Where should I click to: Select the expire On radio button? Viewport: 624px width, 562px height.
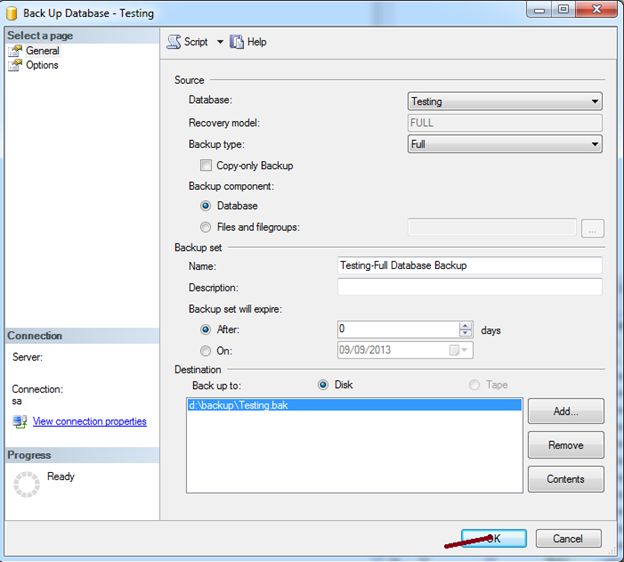point(205,351)
